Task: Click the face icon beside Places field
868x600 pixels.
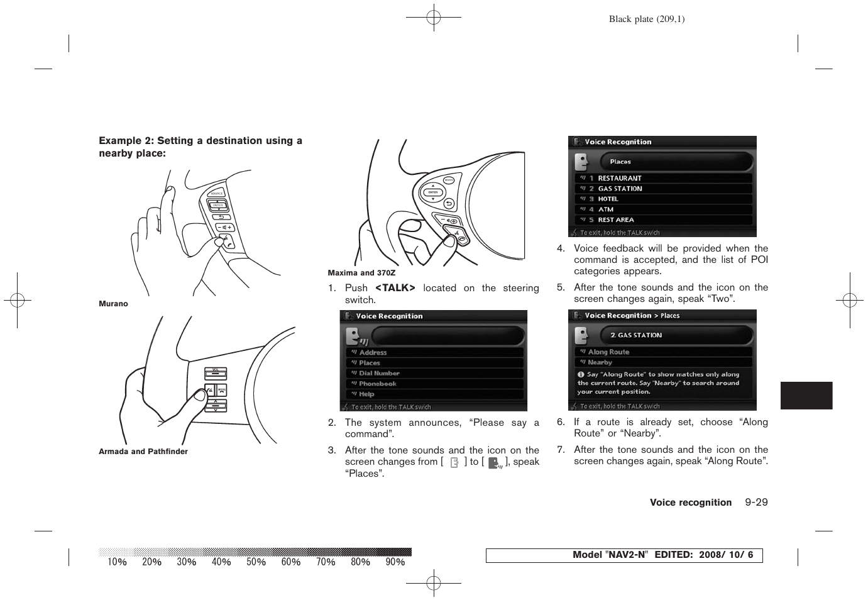Action: (581, 162)
